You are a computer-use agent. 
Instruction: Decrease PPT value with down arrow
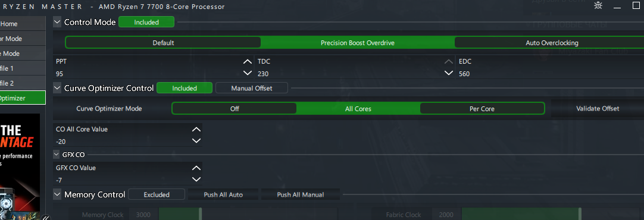coord(247,74)
